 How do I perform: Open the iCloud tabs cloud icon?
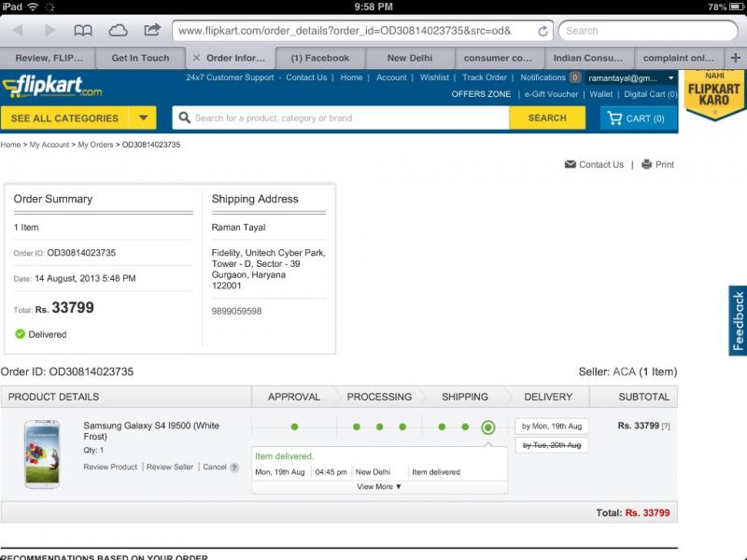point(118,31)
